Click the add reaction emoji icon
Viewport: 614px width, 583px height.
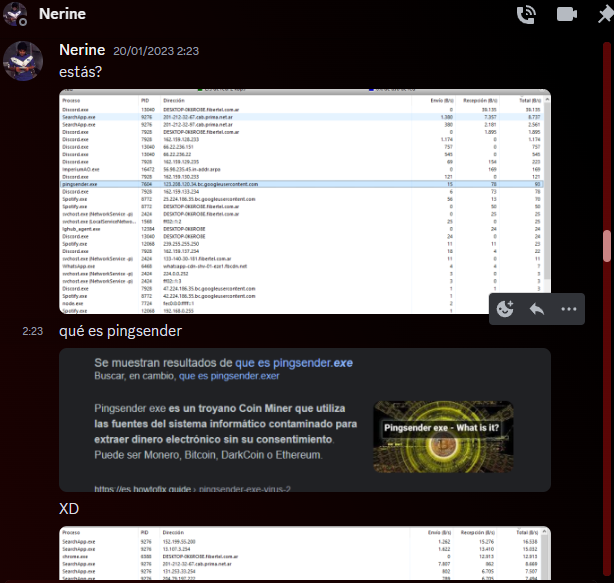(x=505, y=309)
